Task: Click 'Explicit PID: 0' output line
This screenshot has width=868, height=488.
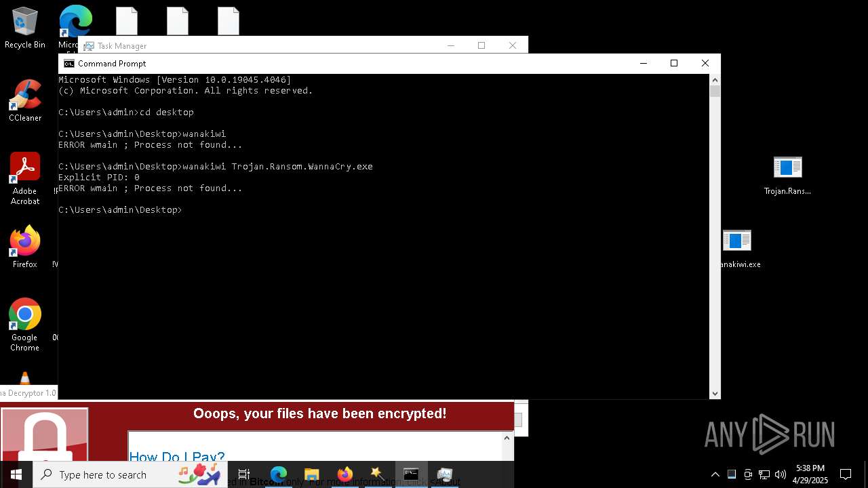Action: [x=99, y=178]
